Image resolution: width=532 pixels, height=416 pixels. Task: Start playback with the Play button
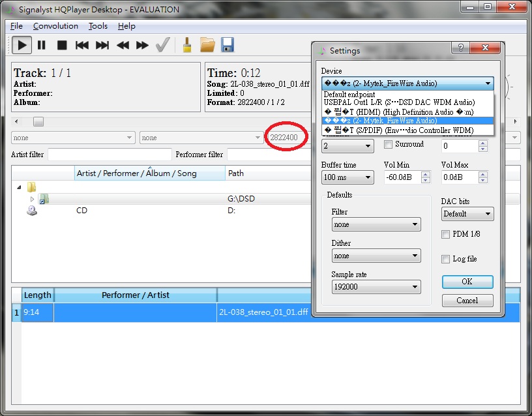(x=22, y=45)
